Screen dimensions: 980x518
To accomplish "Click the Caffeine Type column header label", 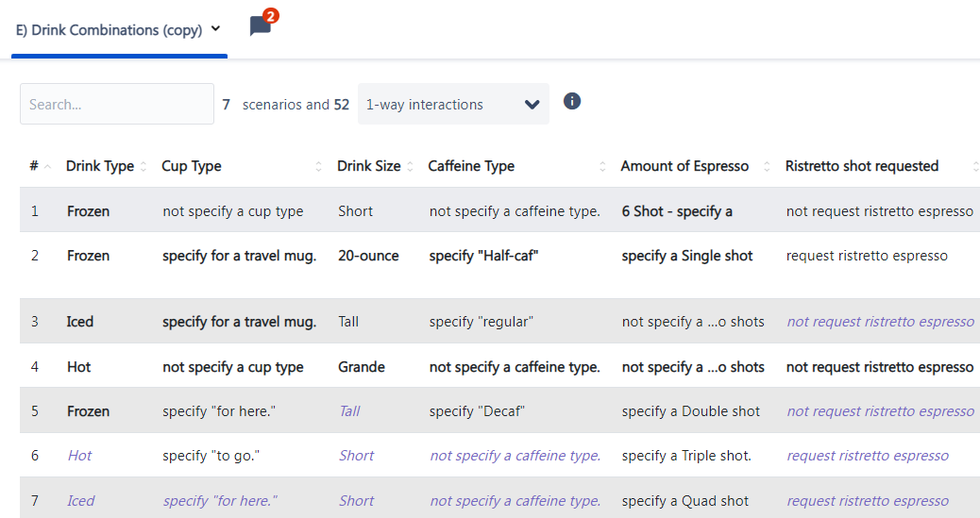I will pyautogui.click(x=471, y=166).
